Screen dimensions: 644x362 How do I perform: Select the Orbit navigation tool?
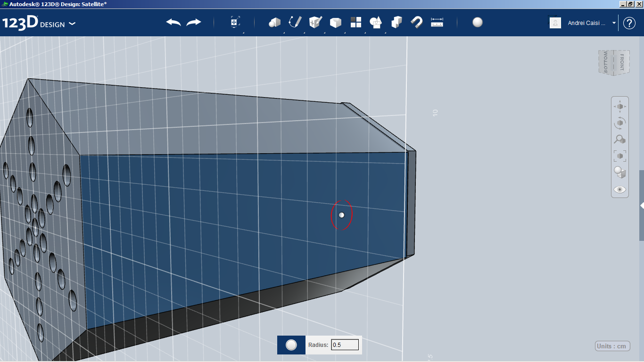pos(620,123)
